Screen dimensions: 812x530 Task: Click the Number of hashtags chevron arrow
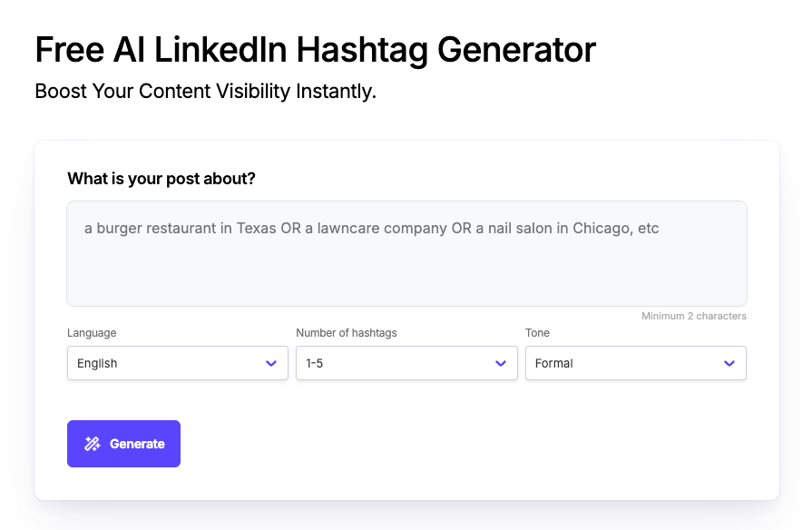[x=500, y=363]
